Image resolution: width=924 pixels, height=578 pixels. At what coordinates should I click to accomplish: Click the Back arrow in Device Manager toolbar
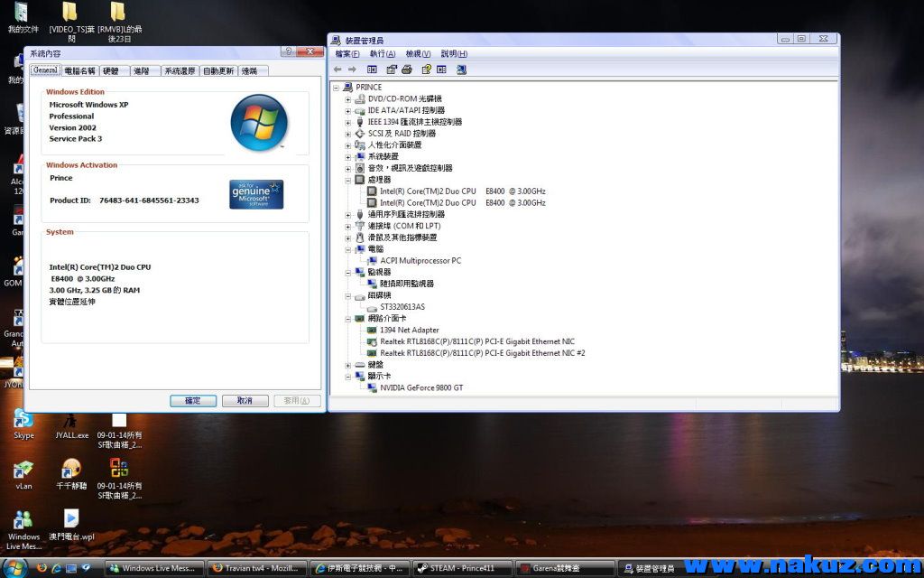click(337, 70)
